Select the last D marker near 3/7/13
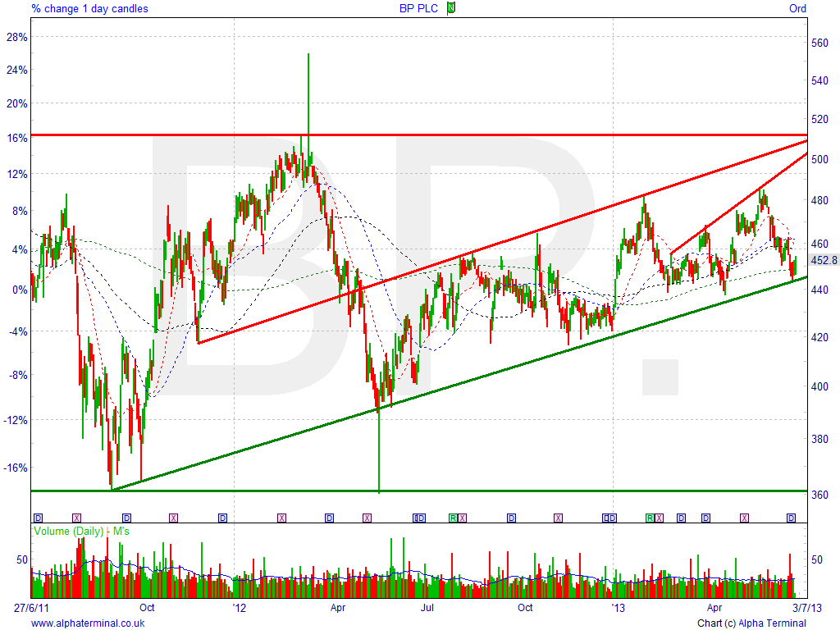Viewport: 840px width, 630px height. point(792,518)
